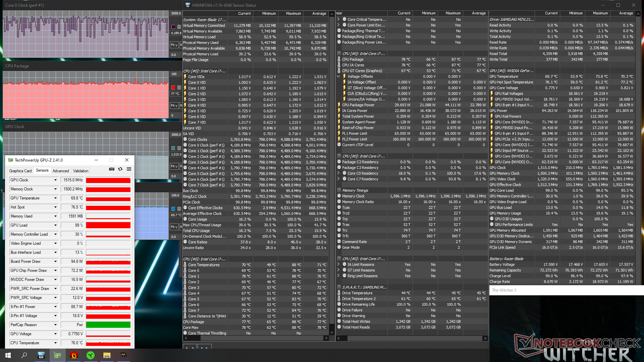
Task: Click GPU-Z screenshot camera icon
Action: point(112,169)
